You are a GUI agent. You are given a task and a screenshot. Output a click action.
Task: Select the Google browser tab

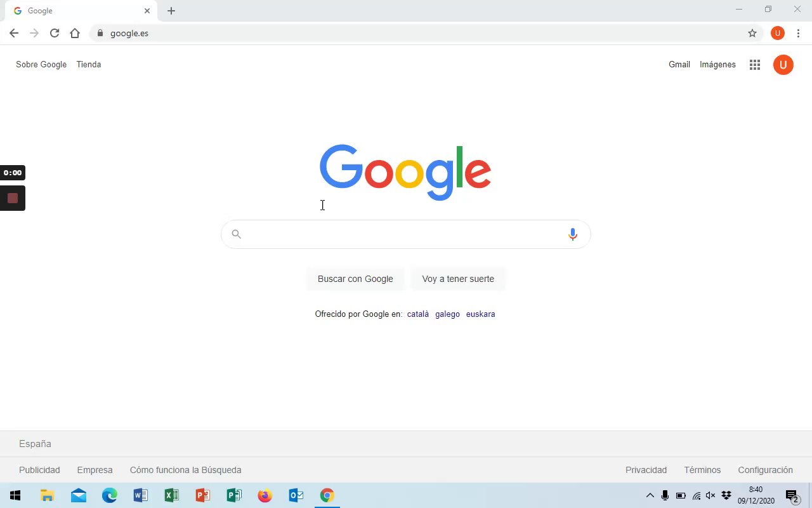pyautogui.click(x=80, y=11)
